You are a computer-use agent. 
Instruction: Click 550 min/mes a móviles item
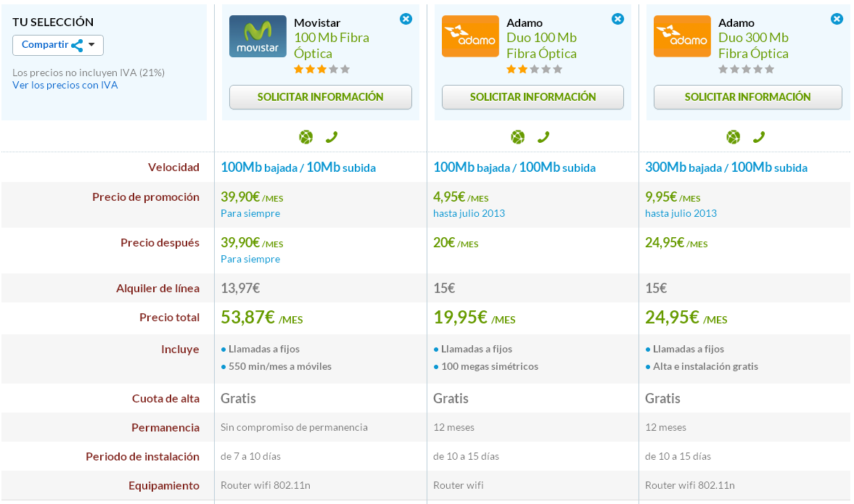(x=280, y=366)
